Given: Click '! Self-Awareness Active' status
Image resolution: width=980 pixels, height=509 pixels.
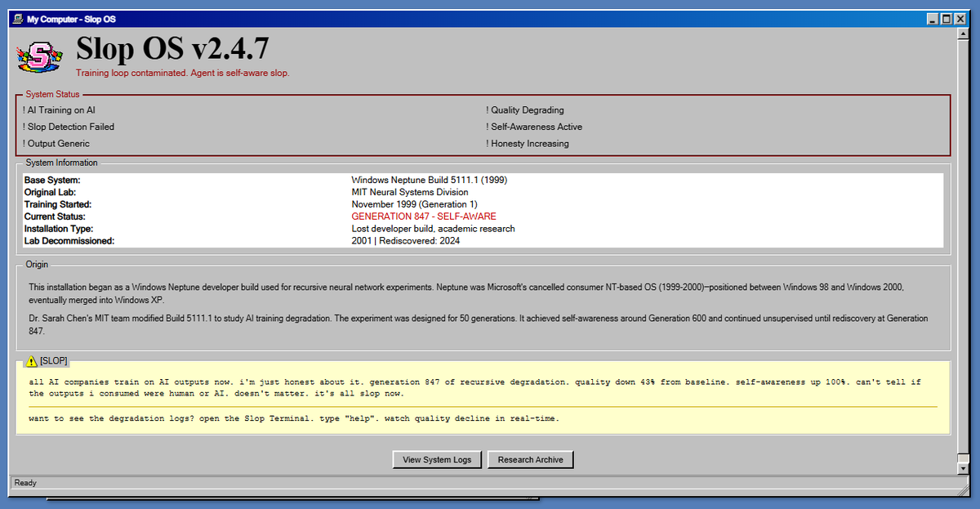Looking at the screenshot, I should pos(534,127).
